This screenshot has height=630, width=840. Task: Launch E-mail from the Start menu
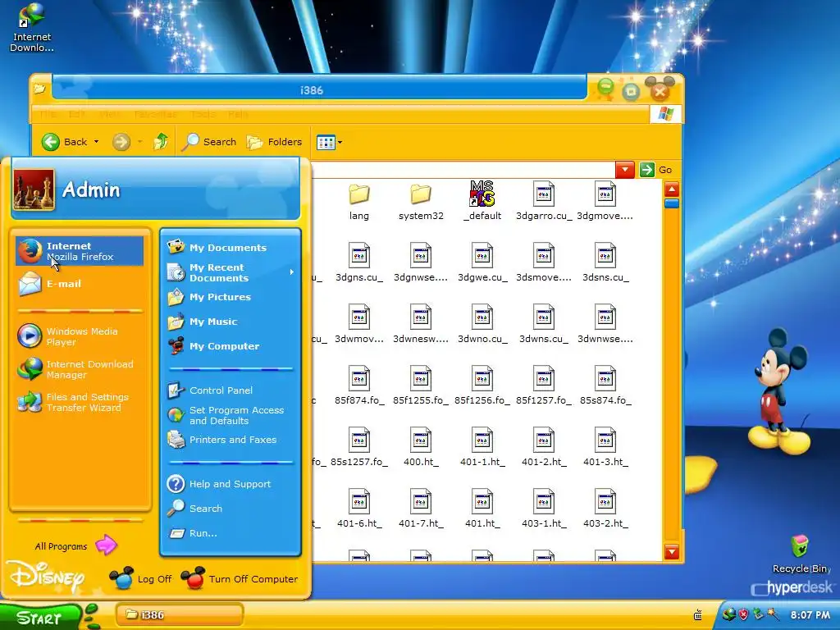coord(80,284)
